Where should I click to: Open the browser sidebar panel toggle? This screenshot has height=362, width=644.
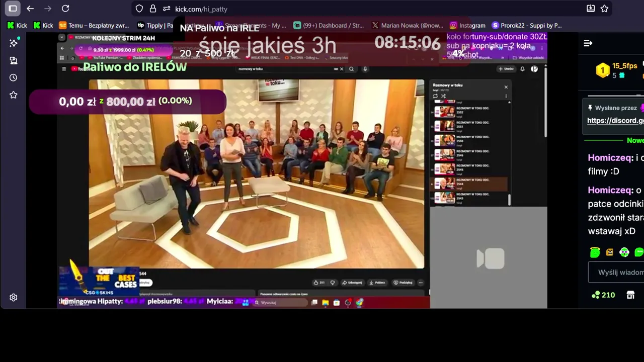click(x=13, y=9)
